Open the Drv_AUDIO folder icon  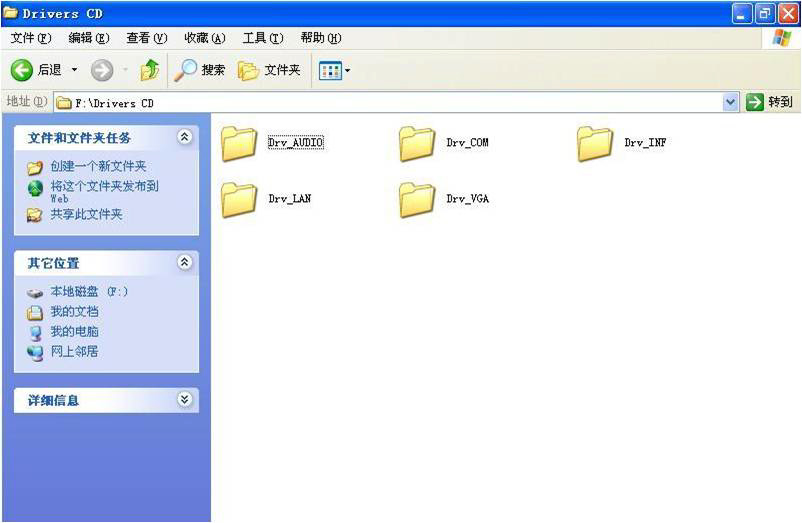(x=239, y=143)
